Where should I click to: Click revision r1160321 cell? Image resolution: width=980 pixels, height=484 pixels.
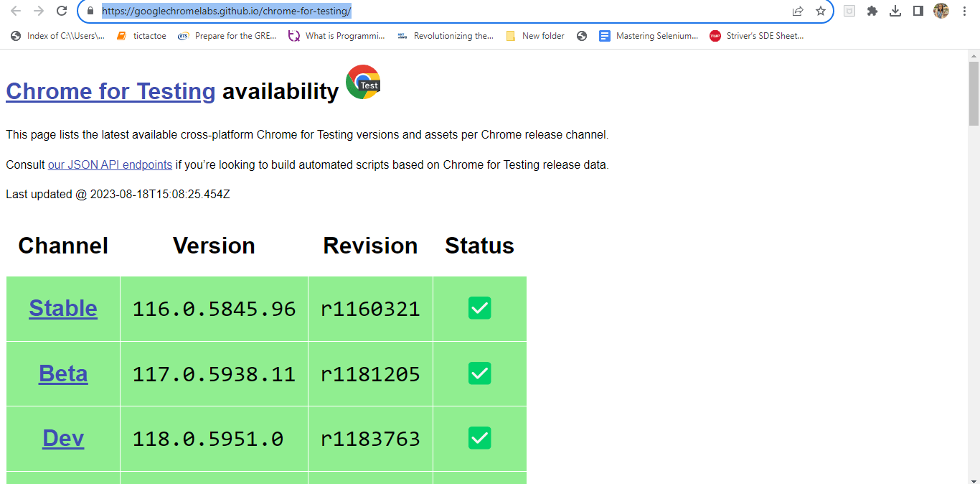point(370,309)
